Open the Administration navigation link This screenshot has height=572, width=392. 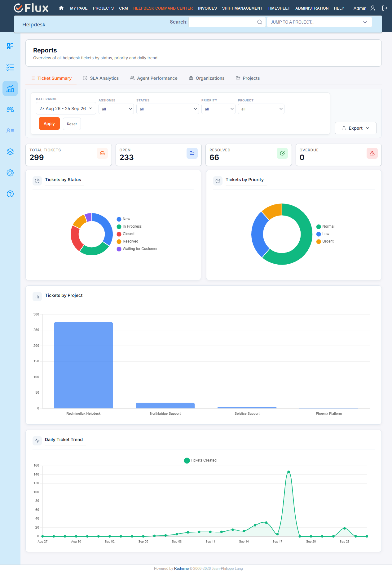click(312, 8)
